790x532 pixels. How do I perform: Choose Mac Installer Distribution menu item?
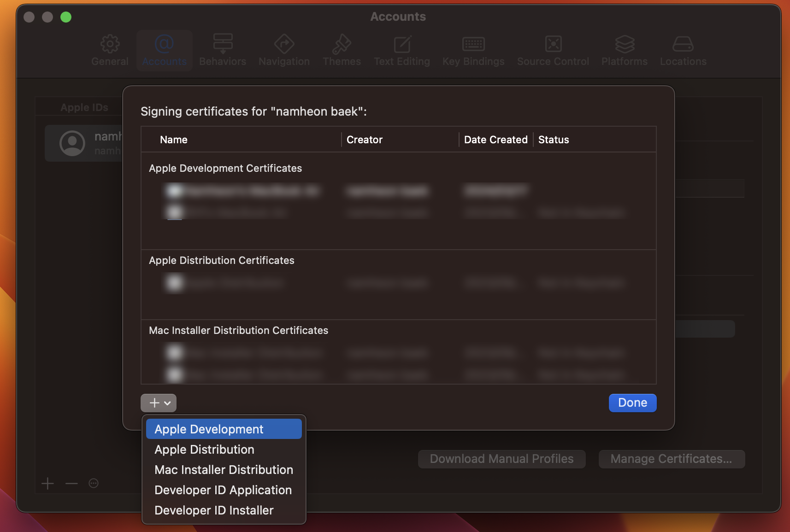(x=224, y=469)
